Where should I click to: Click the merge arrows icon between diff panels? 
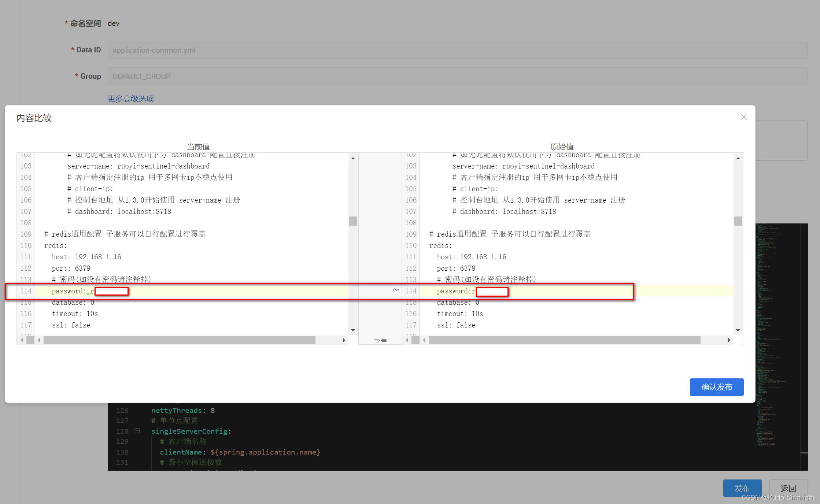(380, 340)
